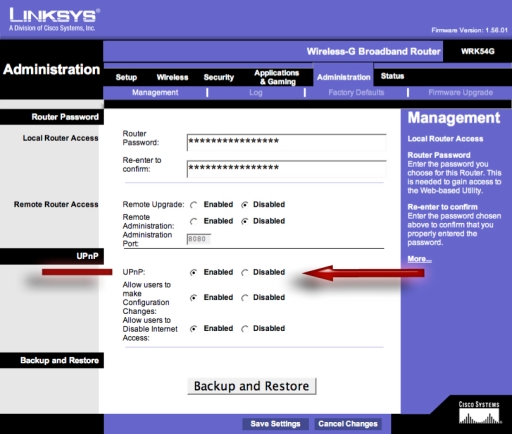Click Cancel Changes

pos(348,424)
